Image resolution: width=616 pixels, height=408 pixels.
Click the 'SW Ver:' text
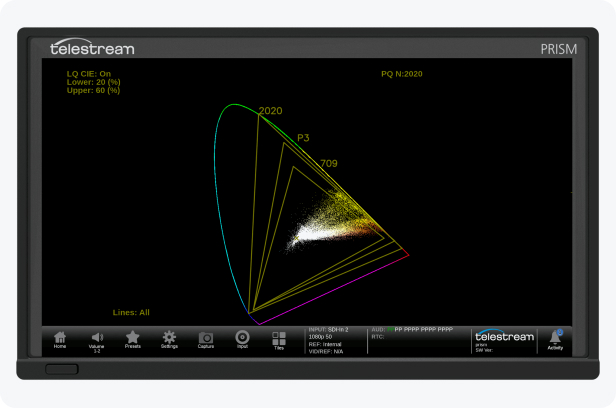[x=484, y=350]
